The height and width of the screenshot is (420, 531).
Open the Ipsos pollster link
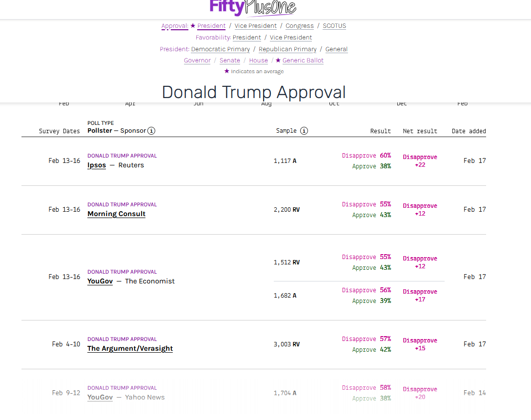coord(97,165)
